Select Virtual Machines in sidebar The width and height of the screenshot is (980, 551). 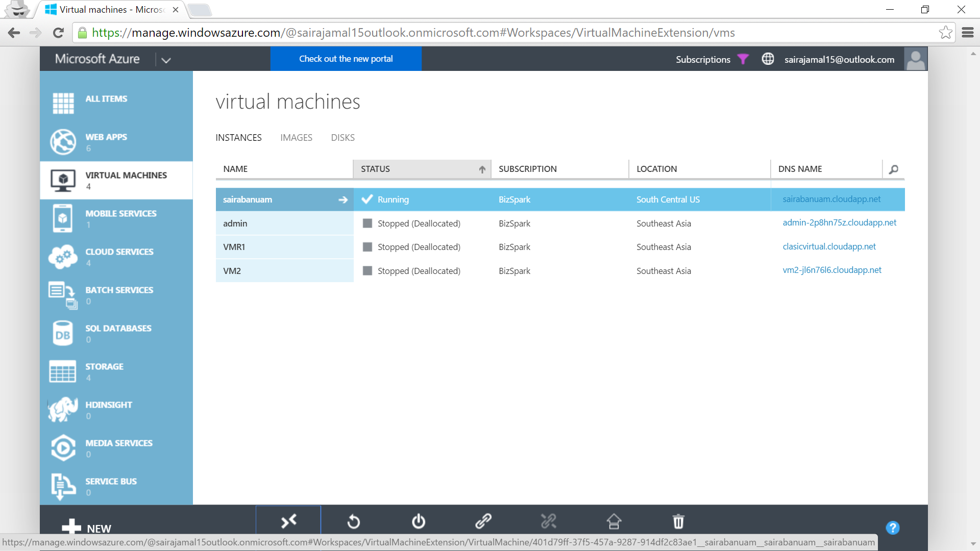(x=116, y=180)
